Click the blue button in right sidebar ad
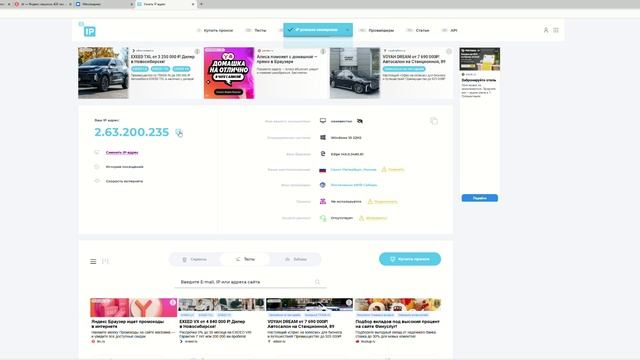This screenshot has width=640, height=360. pos(480,198)
